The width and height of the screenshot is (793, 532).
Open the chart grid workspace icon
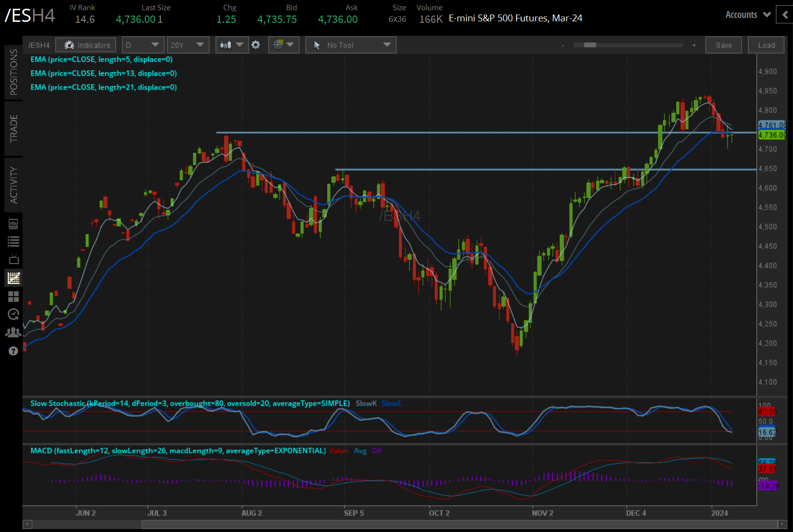(14, 278)
